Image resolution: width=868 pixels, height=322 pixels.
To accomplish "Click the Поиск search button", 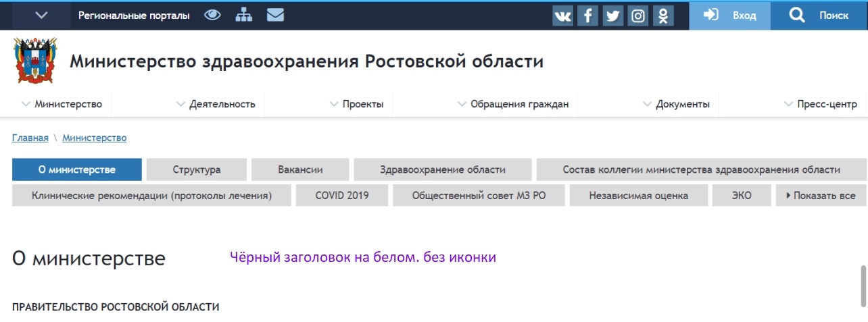I will [x=819, y=15].
